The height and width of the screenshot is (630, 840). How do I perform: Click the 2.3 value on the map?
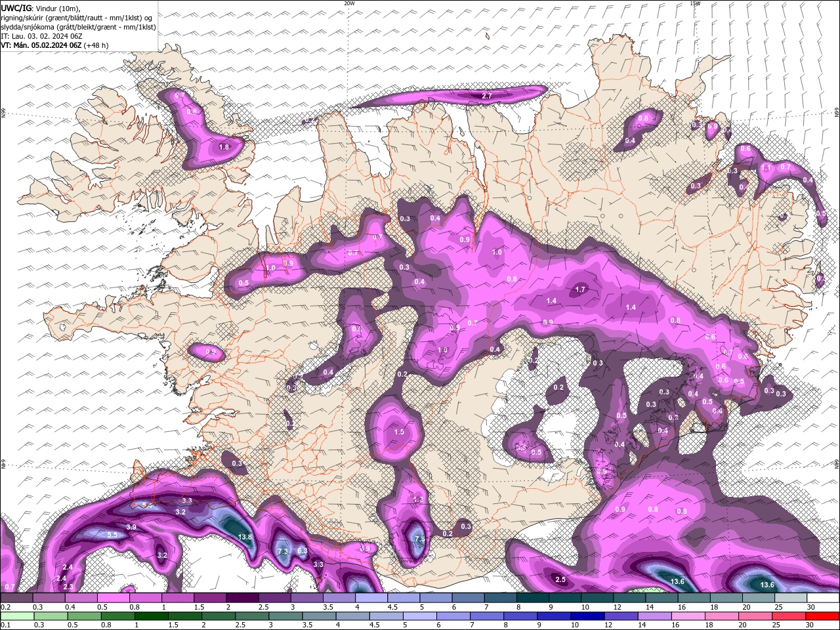pos(68,587)
